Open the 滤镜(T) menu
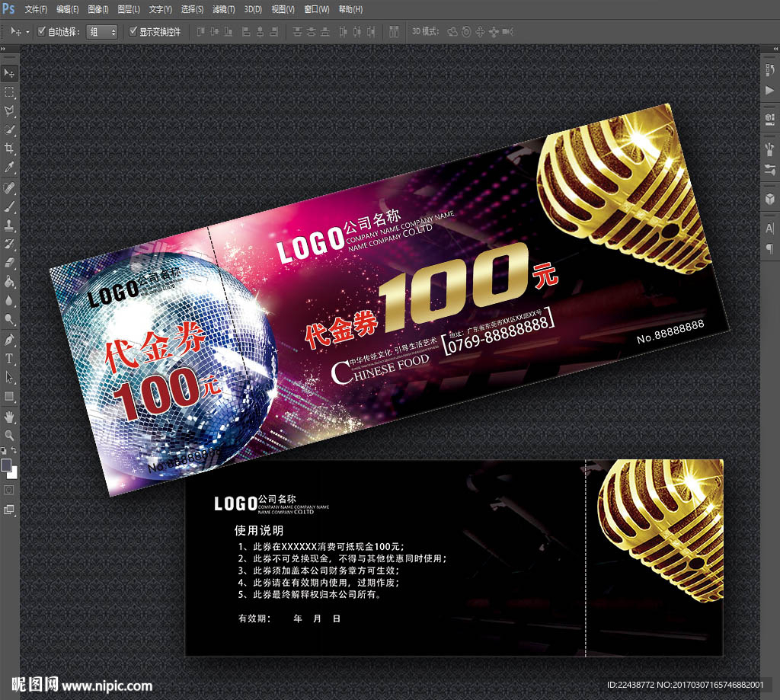 223,9
